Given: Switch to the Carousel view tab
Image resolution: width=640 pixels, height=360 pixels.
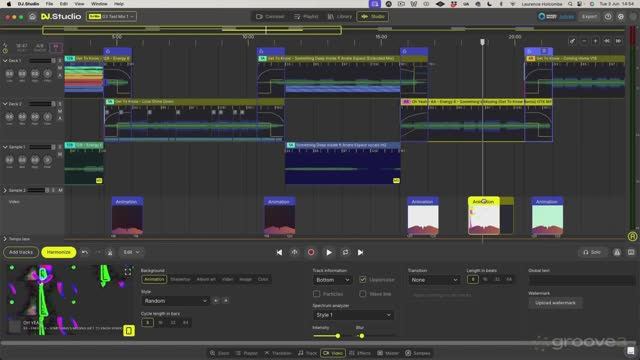Looking at the screenshot, I should click(x=270, y=17).
